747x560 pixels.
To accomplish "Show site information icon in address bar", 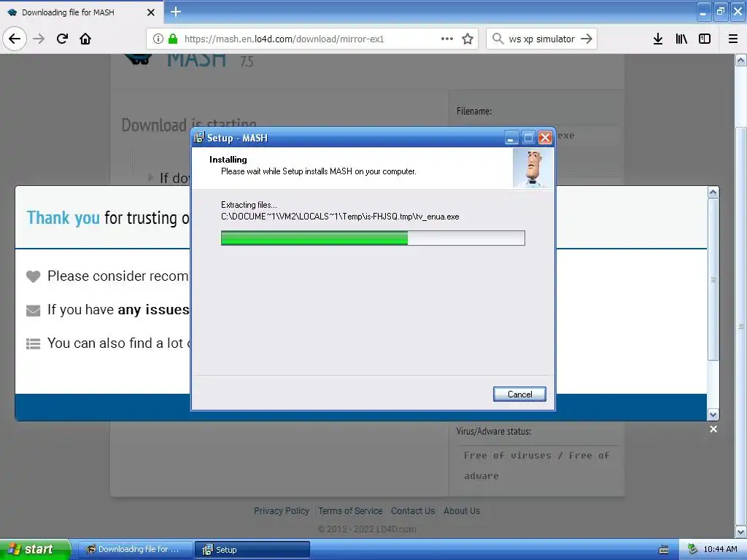I will 158,39.
